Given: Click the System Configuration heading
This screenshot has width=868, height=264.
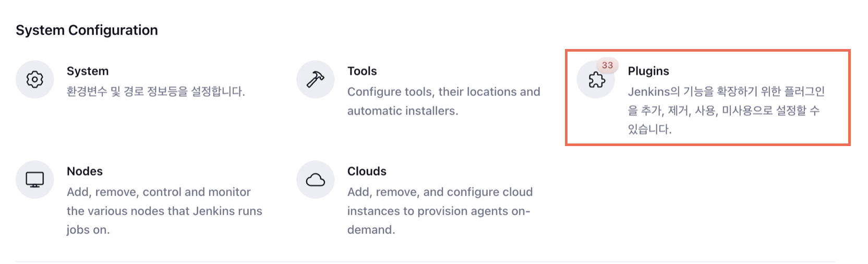Looking at the screenshot, I should [x=87, y=30].
